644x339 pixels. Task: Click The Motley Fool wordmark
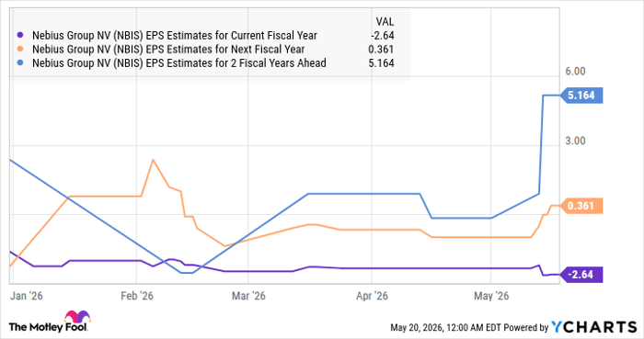48,327
